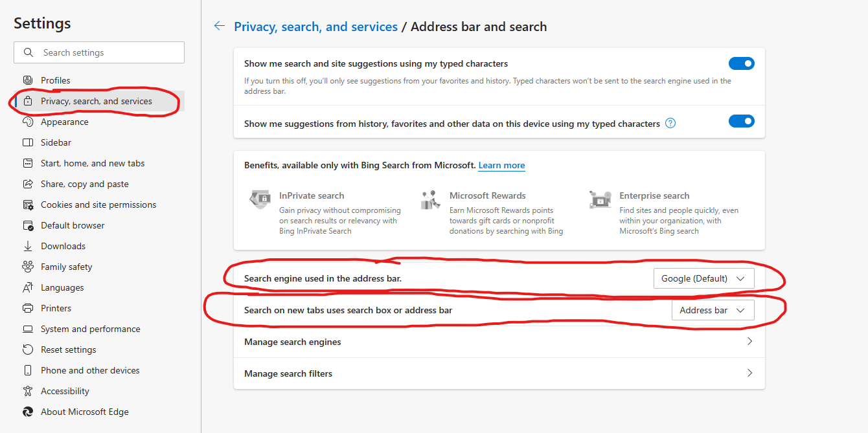868x433 pixels.
Task: Toggle search and site suggestions switch
Action: 742,63
